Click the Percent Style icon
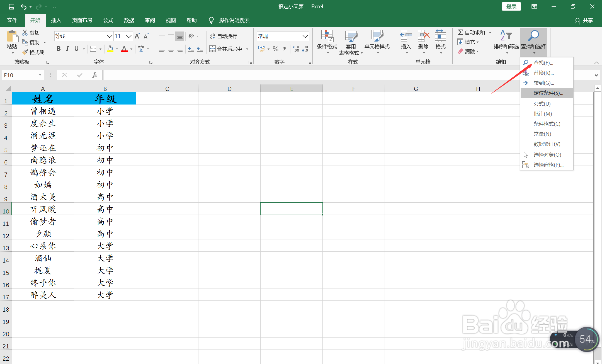 pos(275,49)
